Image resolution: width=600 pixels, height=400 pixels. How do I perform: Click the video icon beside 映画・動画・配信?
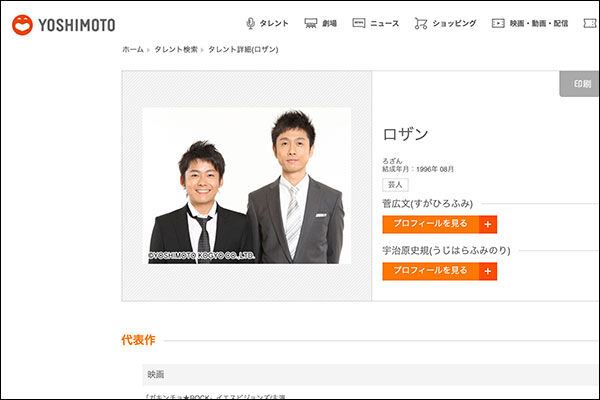[x=498, y=23]
